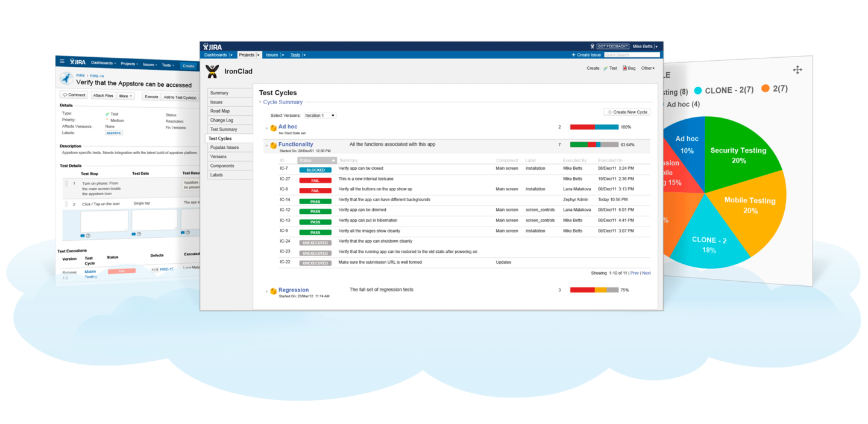
Task: Click the Comment button in the left issue window
Action: [x=74, y=95]
